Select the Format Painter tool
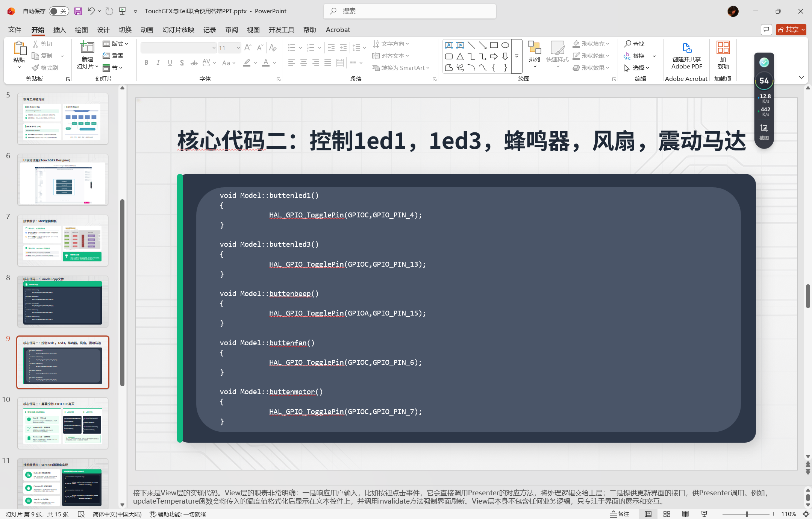Screen dimensions: 812x519 coord(45,68)
